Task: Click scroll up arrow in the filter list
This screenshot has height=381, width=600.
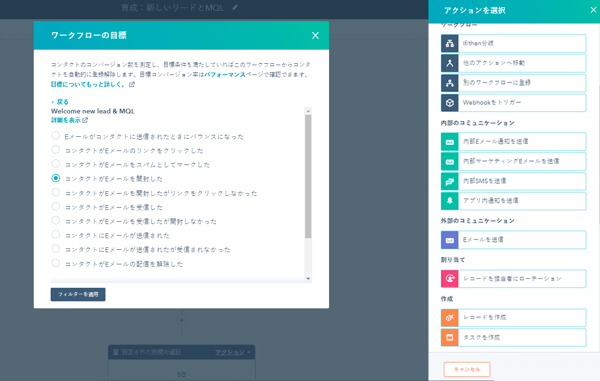Action: (x=308, y=111)
